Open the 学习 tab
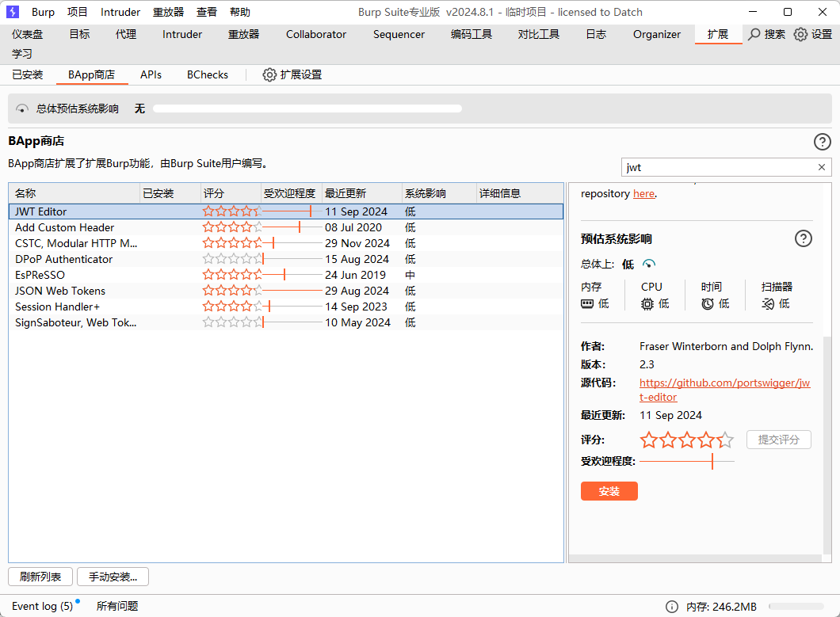 pyautogui.click(x=22, y=54)
